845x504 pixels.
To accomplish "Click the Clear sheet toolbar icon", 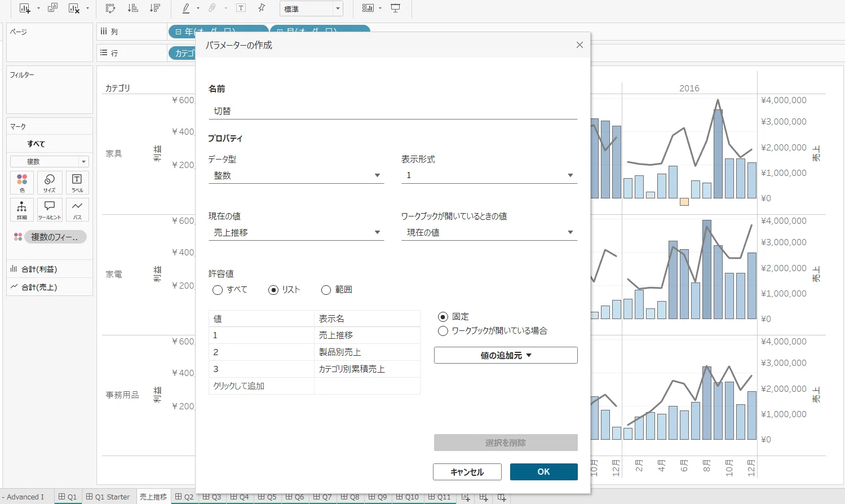I will [74, 8].
